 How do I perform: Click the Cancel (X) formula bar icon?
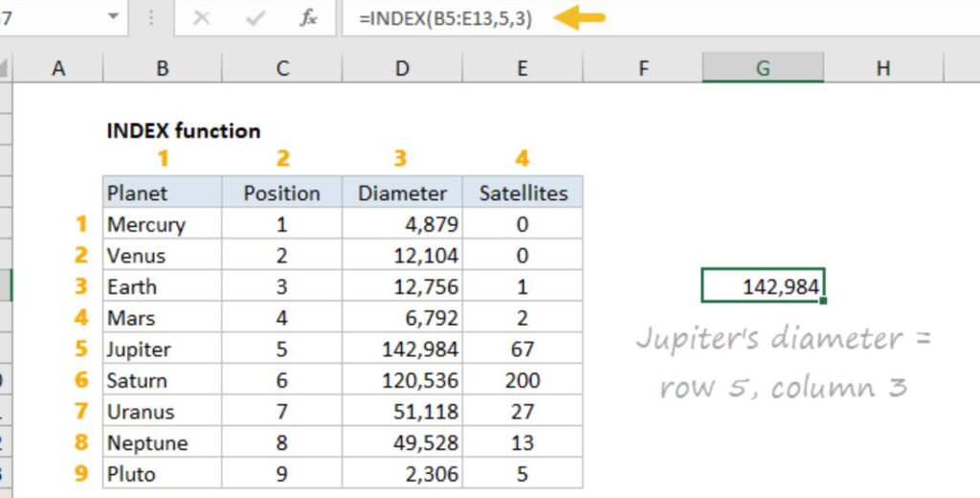pos(201,18)
